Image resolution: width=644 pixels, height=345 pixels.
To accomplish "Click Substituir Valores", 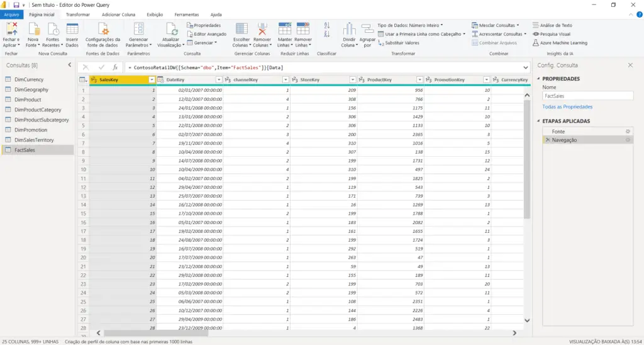I will (399, 43).
